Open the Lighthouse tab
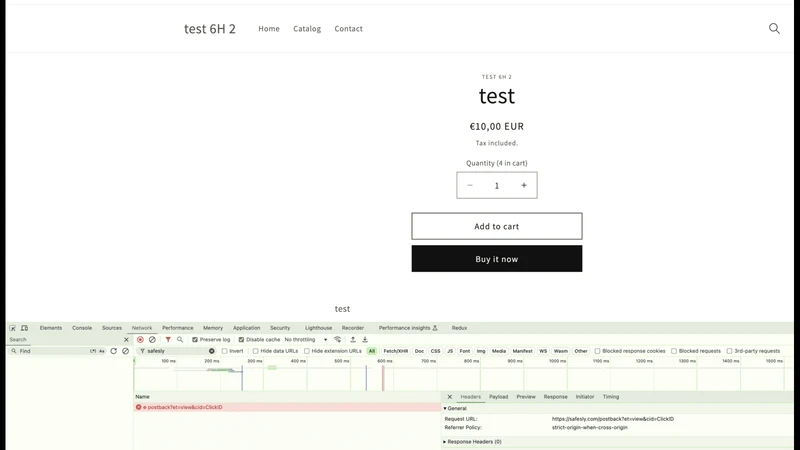Screen dimensions: 800x450 pyautogui.click(x=318, y=328)
